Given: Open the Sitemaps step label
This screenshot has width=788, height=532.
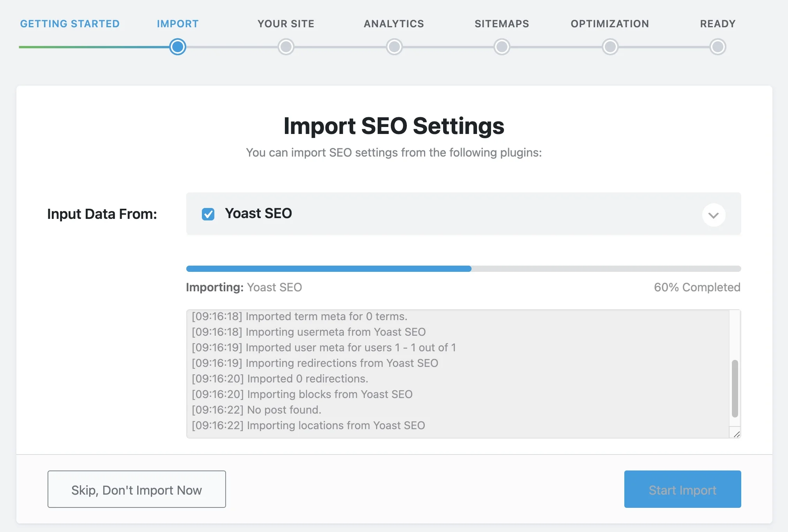Looking at the screenshot, I should 502,24.
